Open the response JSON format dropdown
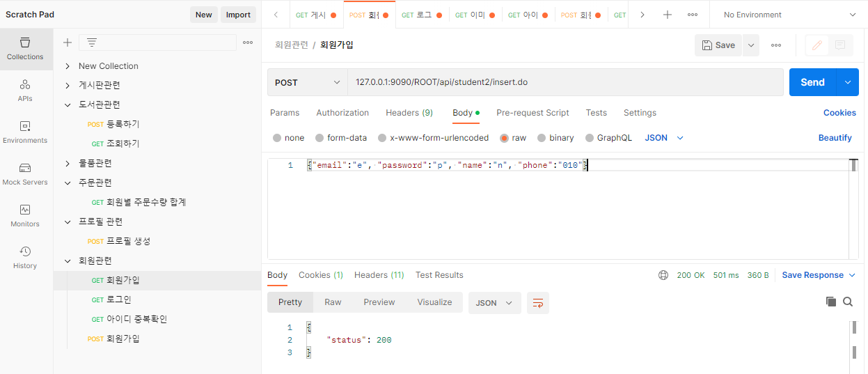 494,303
